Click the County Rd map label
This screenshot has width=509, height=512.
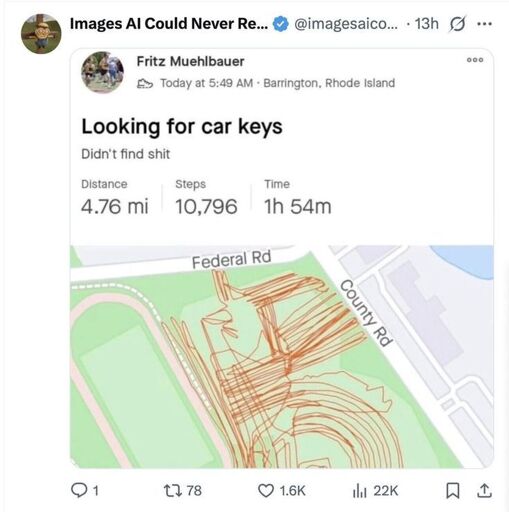coord(366,313)
